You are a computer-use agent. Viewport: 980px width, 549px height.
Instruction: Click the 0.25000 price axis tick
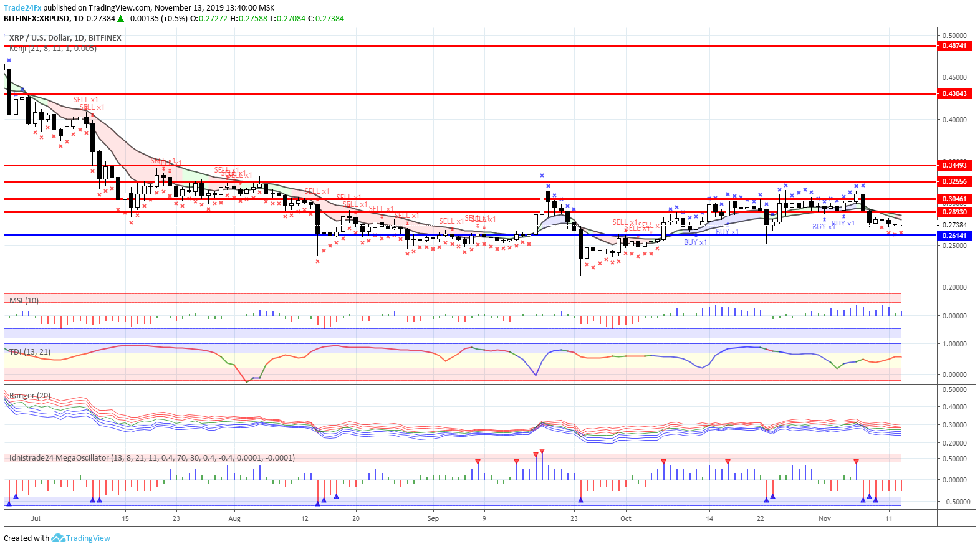pyautogui.click(x=954, y=246)
